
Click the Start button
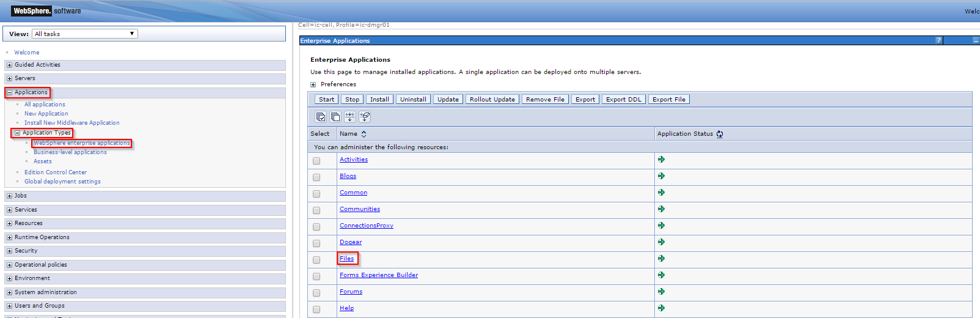tap(327, 99)
